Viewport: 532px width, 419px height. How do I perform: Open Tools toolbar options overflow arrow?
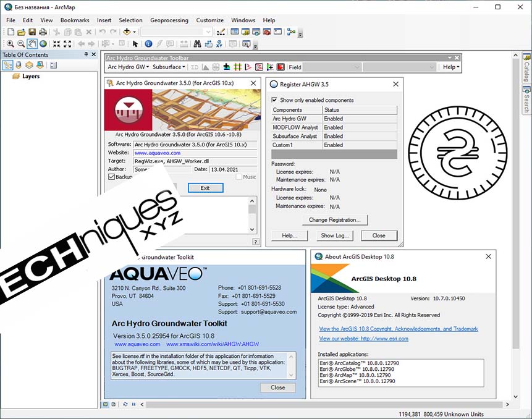[x=255, y=46]
